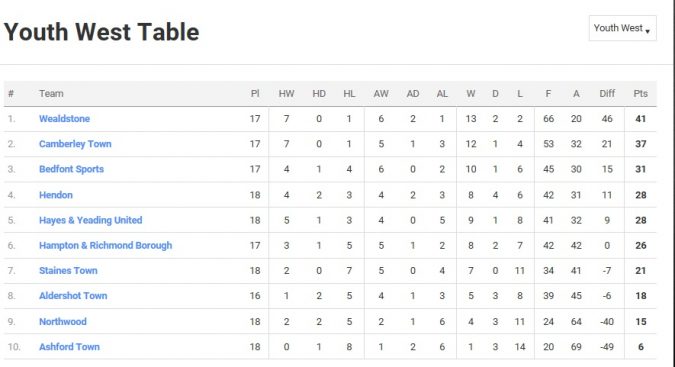Click the Pts column header

[x=641, y=94]
